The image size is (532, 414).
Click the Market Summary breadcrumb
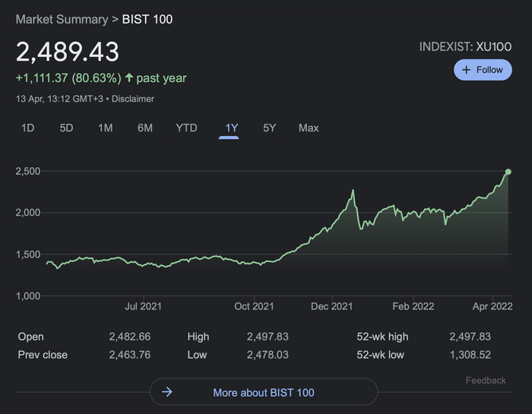pos(63,19)
